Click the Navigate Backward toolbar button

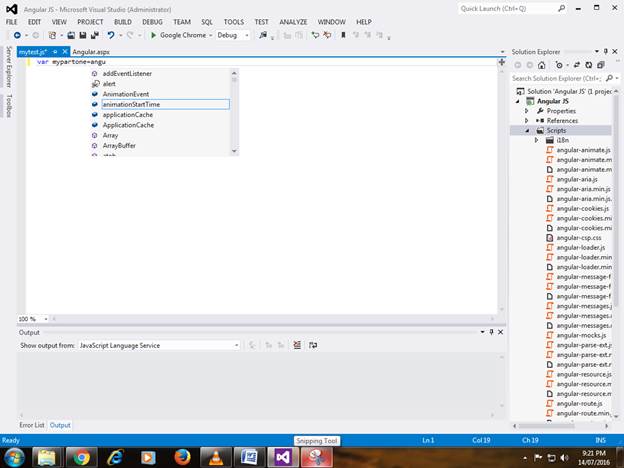17,35
